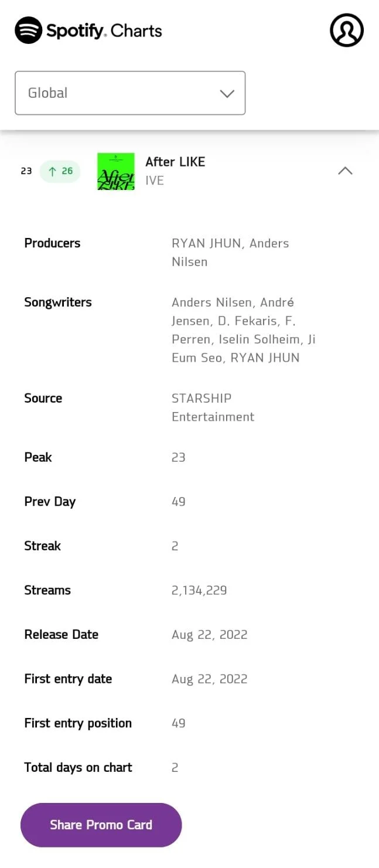Image resolution: width=379 pixels, height=868 pixels.
Task: Click the STARSHIP Entertainment source text
Action: [x=213, y=407]
